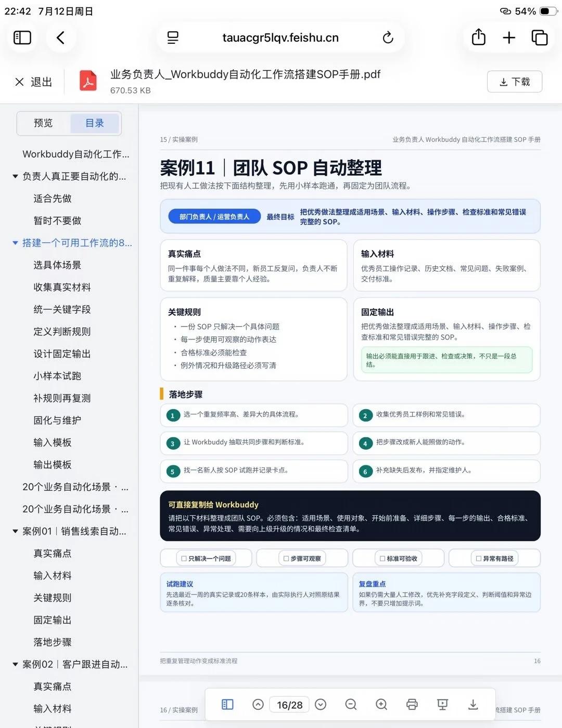Reload the page
562x728 pixels.
point(388,37)
